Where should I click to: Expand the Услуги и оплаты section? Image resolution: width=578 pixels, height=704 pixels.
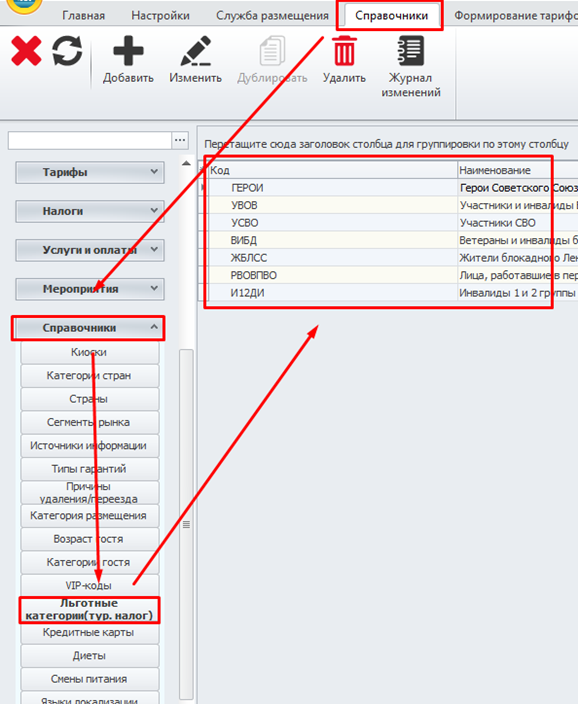click(90, 250)
